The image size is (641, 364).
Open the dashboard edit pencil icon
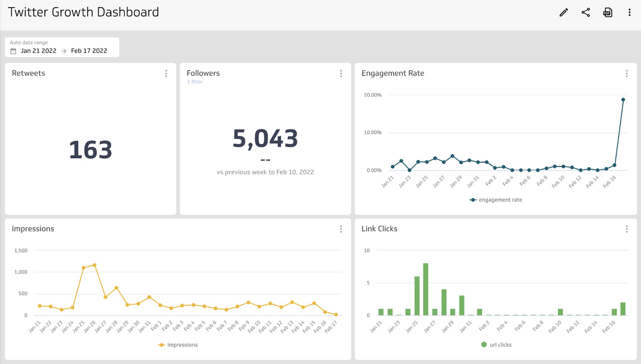563,12
